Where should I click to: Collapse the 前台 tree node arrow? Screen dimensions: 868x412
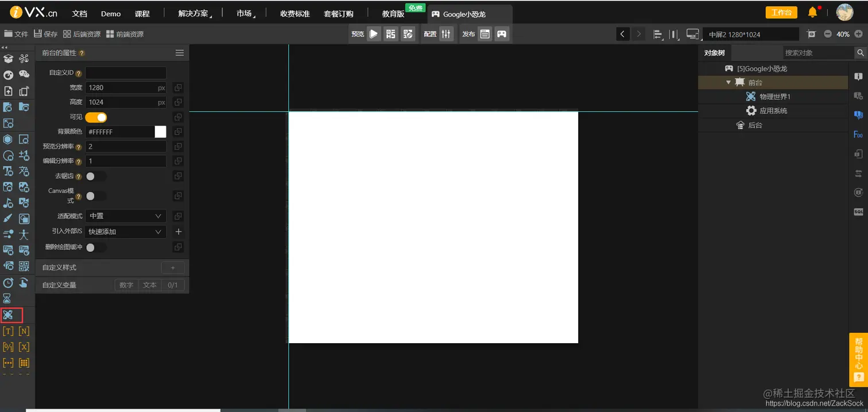click(x=728, y=83)
